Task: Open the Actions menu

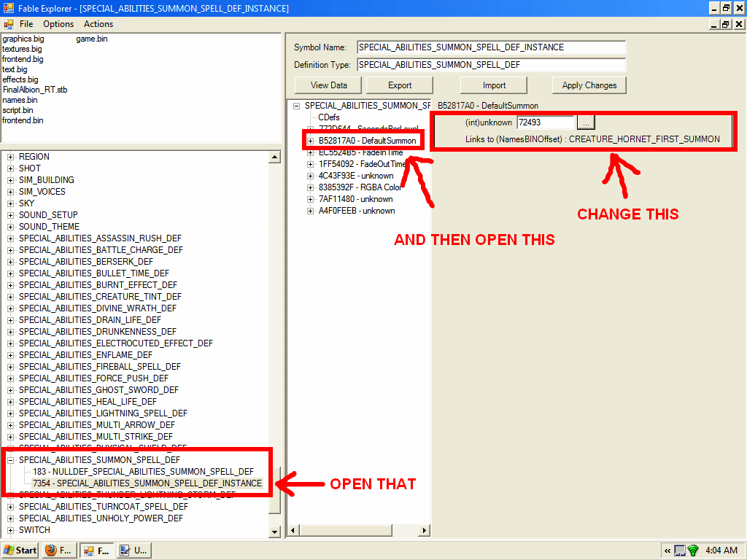Action: (98, 24)
